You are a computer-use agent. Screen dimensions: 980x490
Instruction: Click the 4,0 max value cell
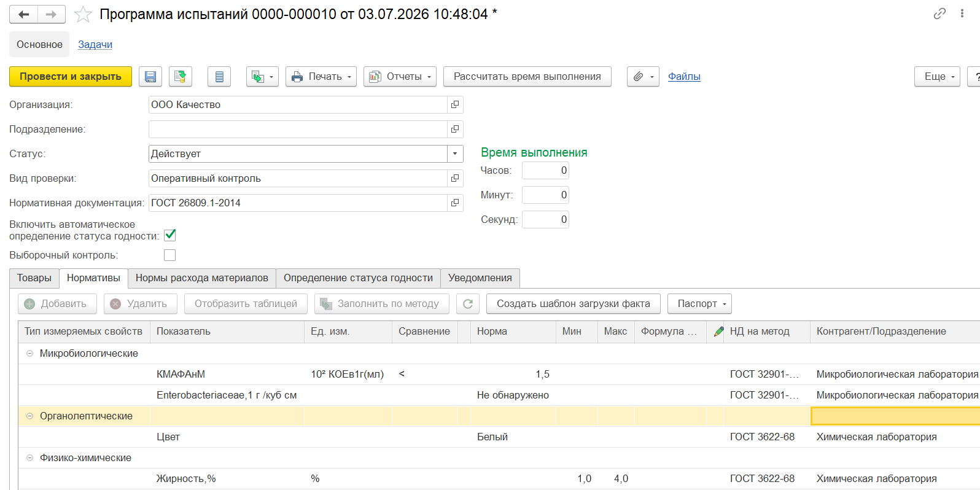coord(616,479)
